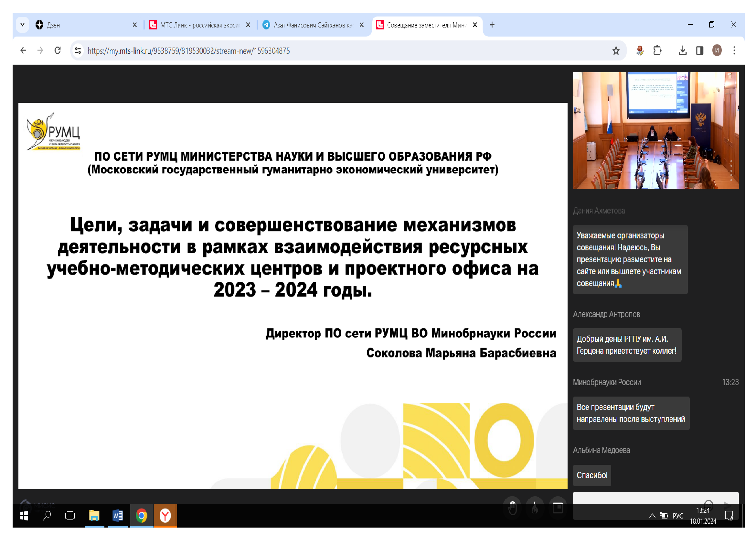Switch to the МТС Линк tab

pyautogui.click(x=197, y=25)
